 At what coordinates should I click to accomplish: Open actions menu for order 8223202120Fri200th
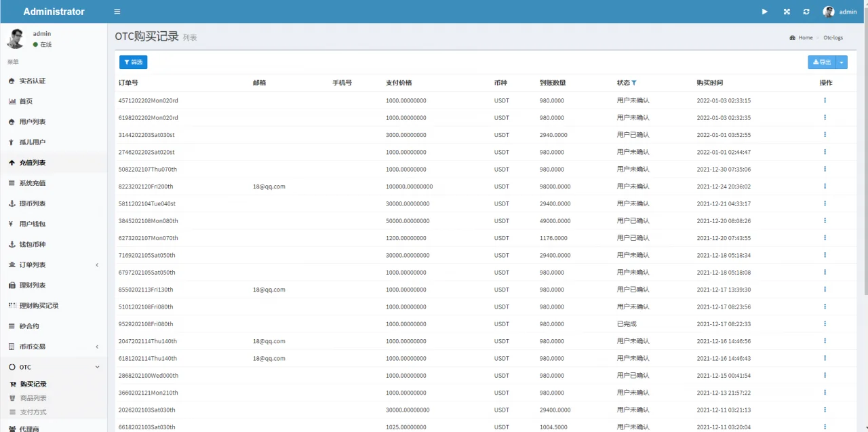825,186
